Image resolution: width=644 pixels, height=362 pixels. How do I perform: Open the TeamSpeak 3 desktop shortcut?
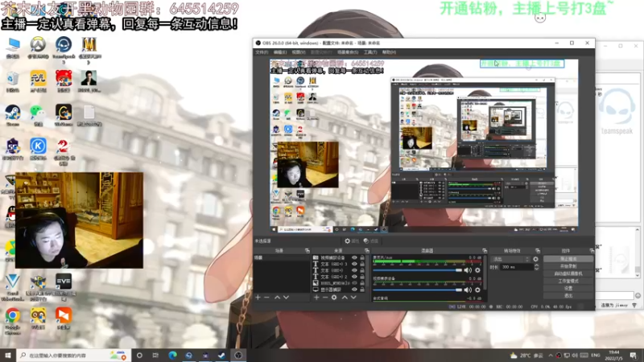pyautogui.click(x=64, y=49)
